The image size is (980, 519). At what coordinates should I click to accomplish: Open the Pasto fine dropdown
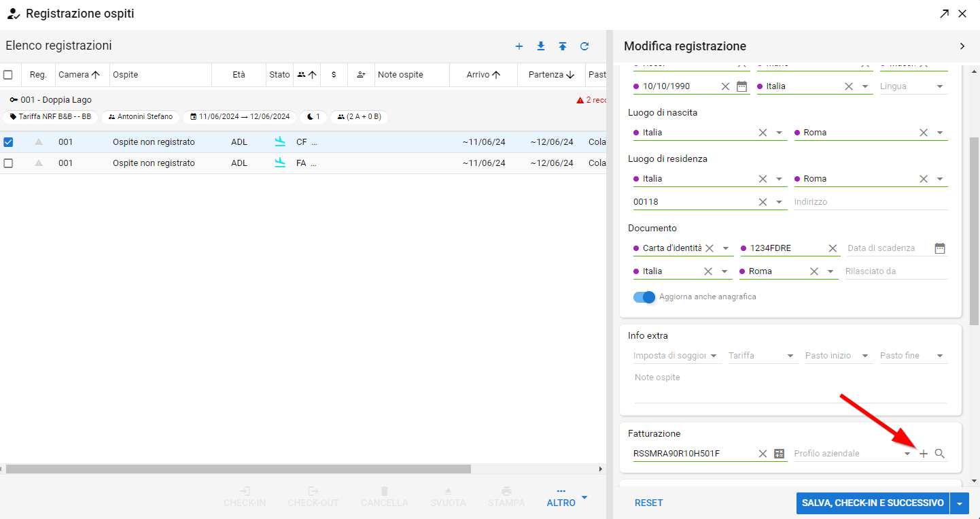940,356
